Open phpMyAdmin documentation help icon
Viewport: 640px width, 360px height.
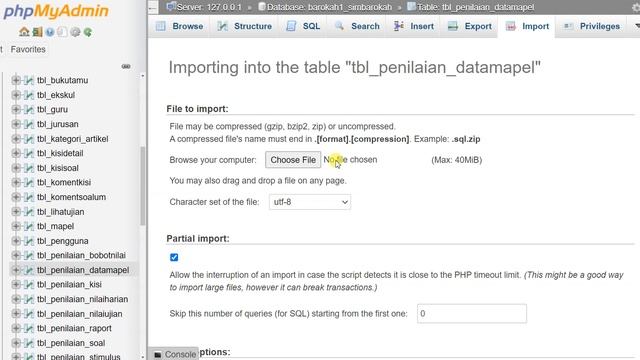[50, 32]
